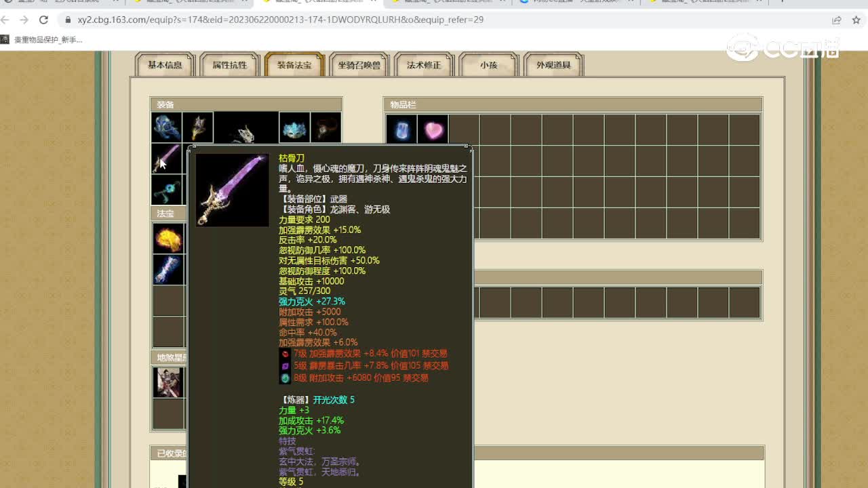Image resolution: width=868 pixels, height=488 pixels.
Task: Click the 强力克火 +3.6% line
Action: click(310, 430)
